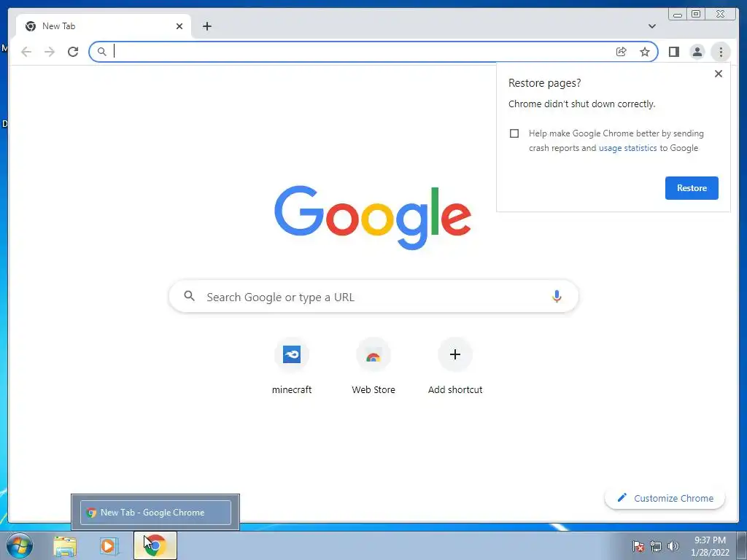747x560 pixels.
Task: Go back using the browser back arrow
Action: tap(26, 52)
